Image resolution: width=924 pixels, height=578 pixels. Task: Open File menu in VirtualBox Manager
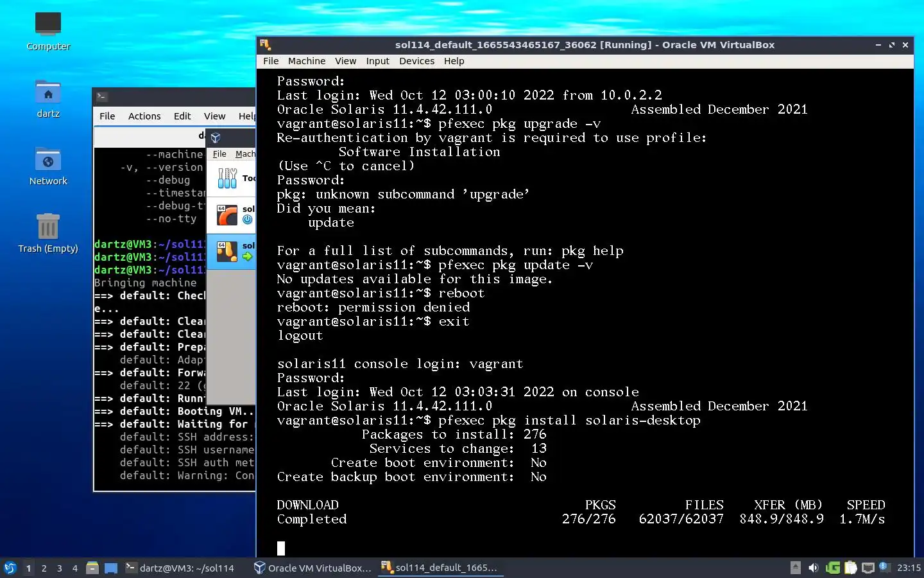(219, 154)
